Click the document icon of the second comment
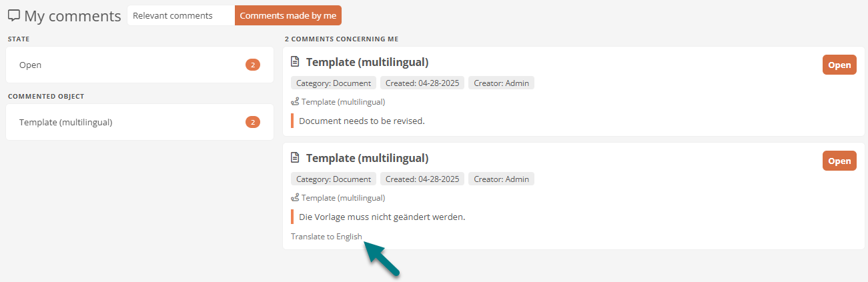Screen dimensions: 868x282 point(296,158)
